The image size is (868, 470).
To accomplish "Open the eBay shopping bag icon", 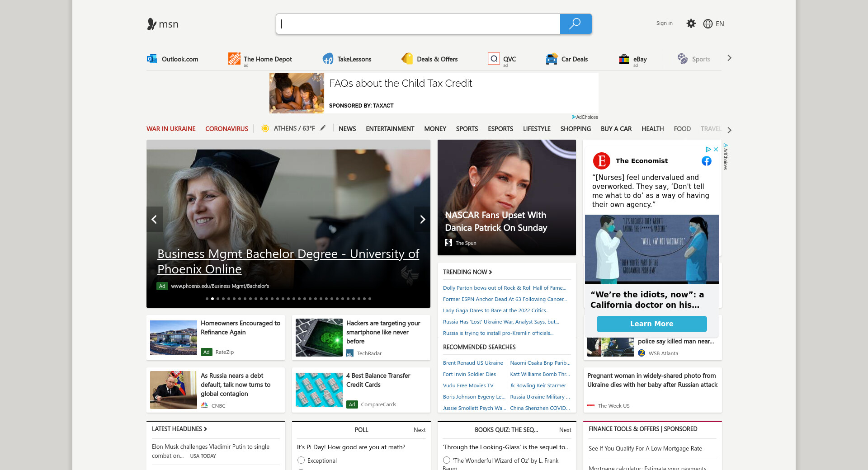I will point(624,59).
